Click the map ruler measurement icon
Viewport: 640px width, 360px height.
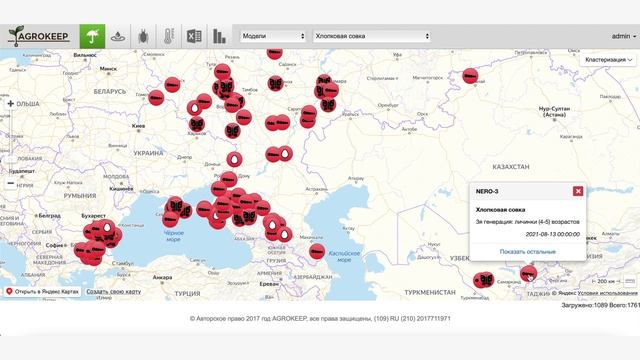(x=630, y=281)
